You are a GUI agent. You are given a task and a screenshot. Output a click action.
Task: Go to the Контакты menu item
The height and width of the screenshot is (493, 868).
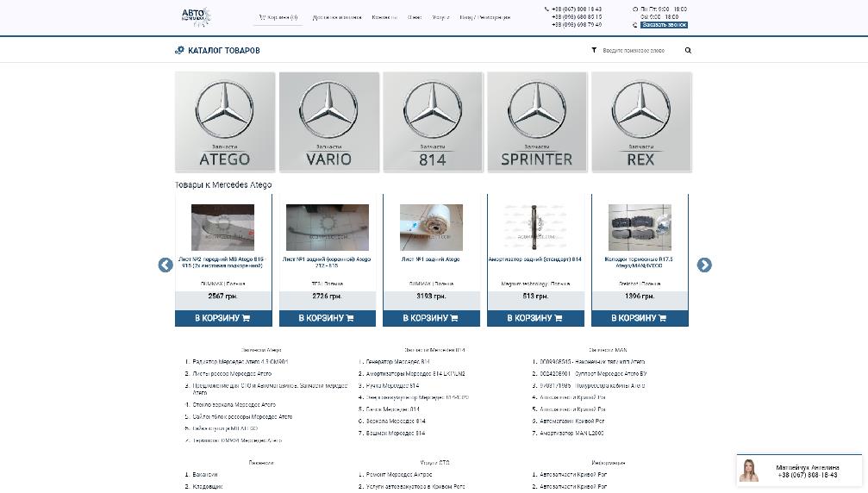(384, 17)
